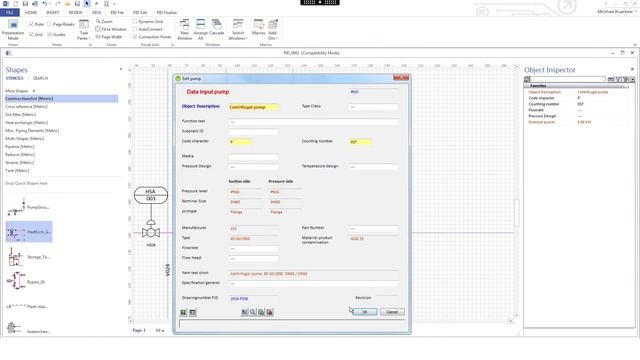The image size is (640, 360).
Task: Select the PumpGroup shape in the stencil
Action: tap(28, 207)
